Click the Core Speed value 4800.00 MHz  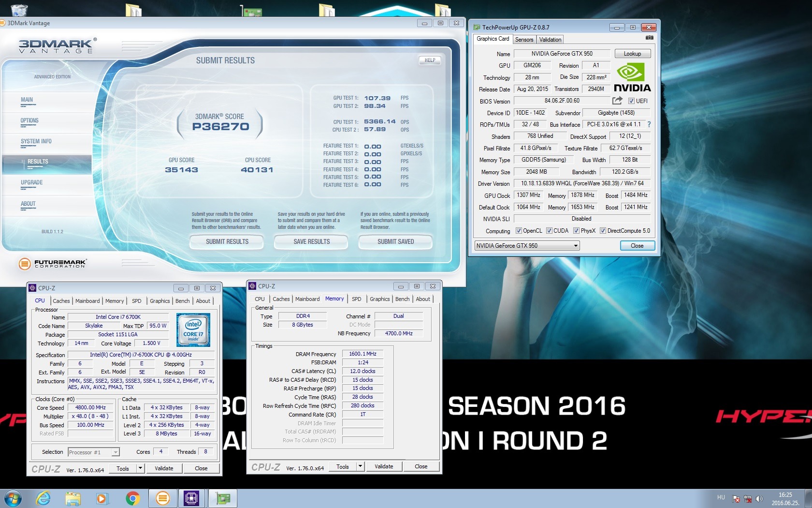pyautogui.click(x=90, y=408)
